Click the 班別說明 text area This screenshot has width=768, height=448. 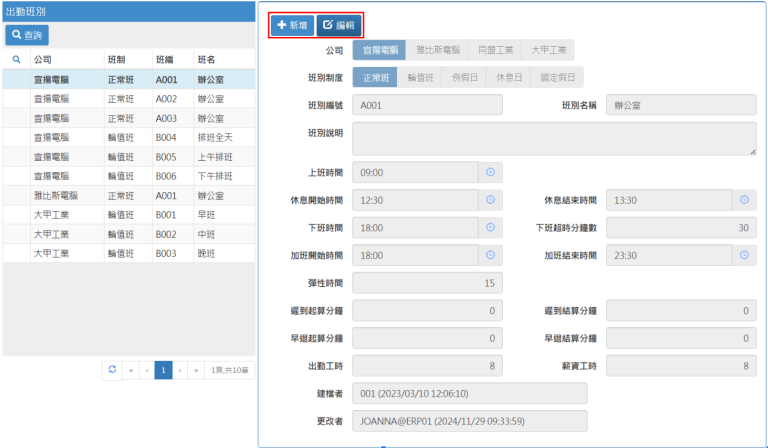(554, 139)
